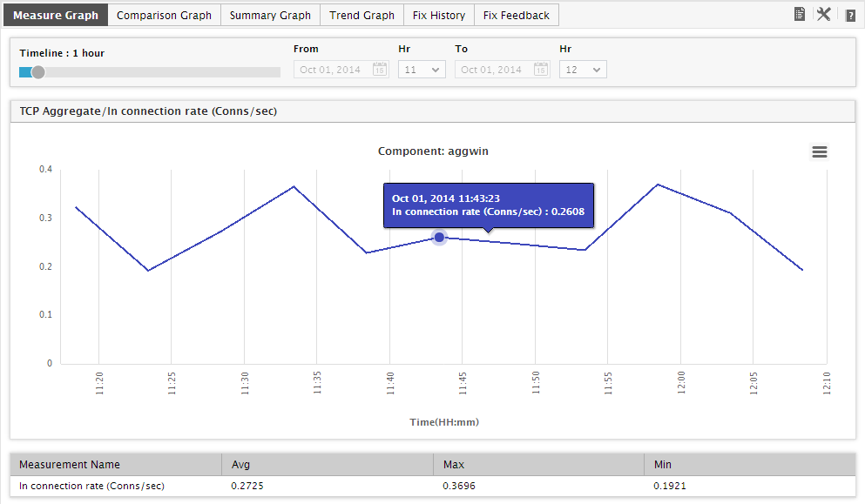865x504 pixels.
Task: Switch to Comparison Graph tab
Action: point(164,16)
